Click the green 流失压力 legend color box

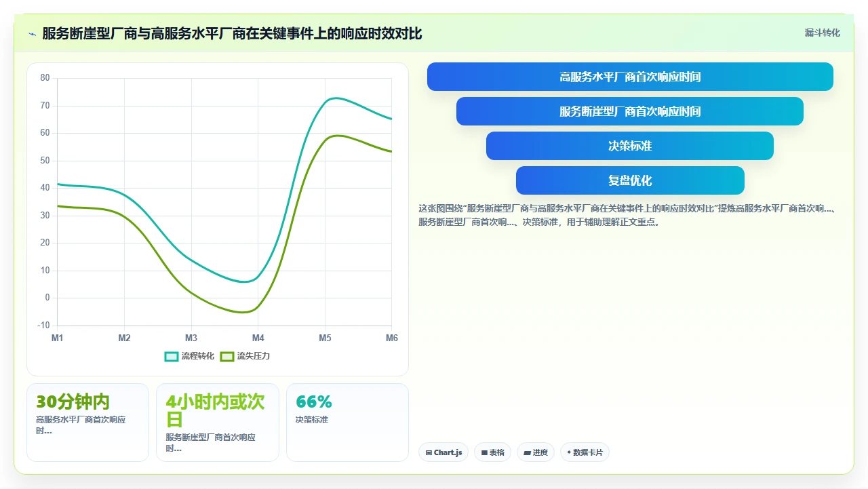coord(227,356)
